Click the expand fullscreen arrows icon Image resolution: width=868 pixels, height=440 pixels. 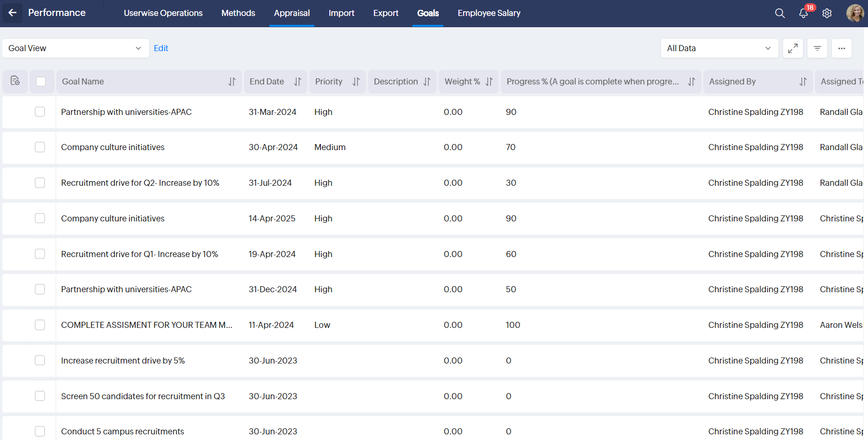[x=793, y=48]
